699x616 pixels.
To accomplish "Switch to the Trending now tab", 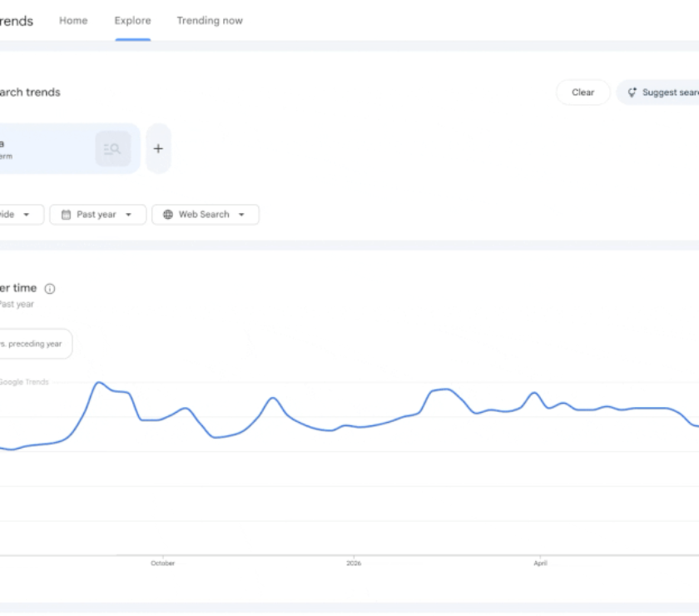I will click(x=210, y=21).
